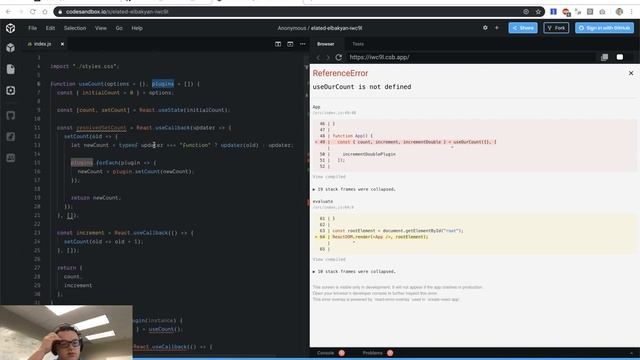Open the Help menu
640x360 pixels.
point(137,28)
